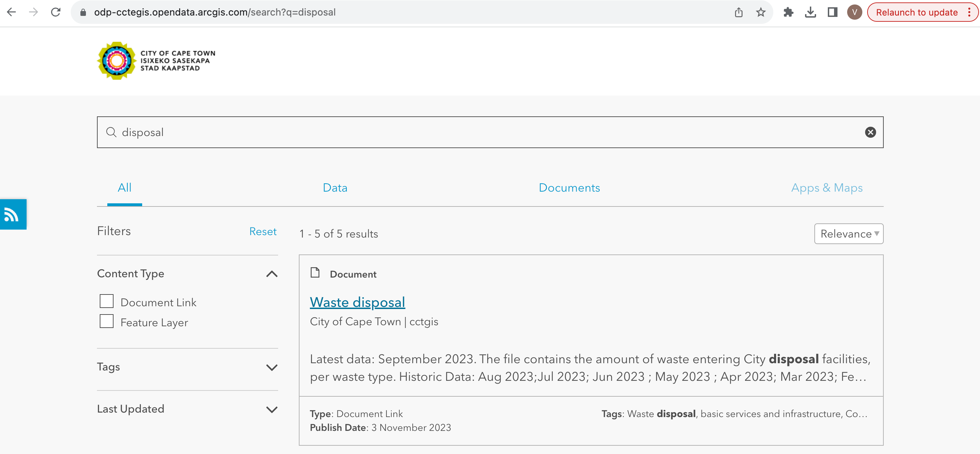Click the browser reload page icon
980x454 pixels.
pyautogui.click(x=56, y=12)
